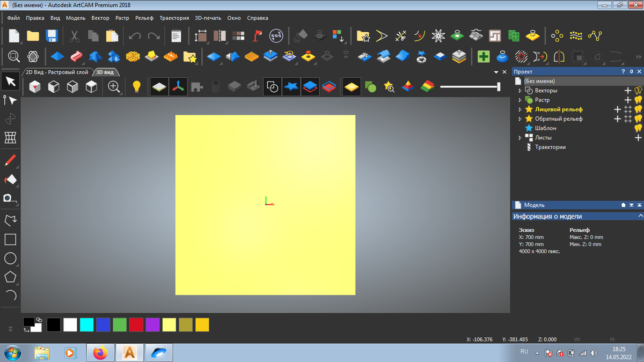
Task: Pin the Проект panel with the pushpin
Action: (632, 71)
